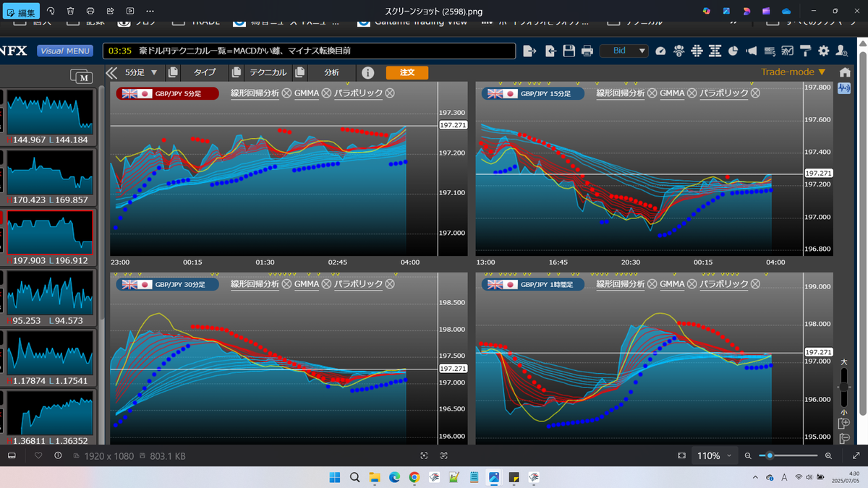Open the 分析 analysis menu
The width and height of the screenshot is (868, 488).
coord(331,72)
